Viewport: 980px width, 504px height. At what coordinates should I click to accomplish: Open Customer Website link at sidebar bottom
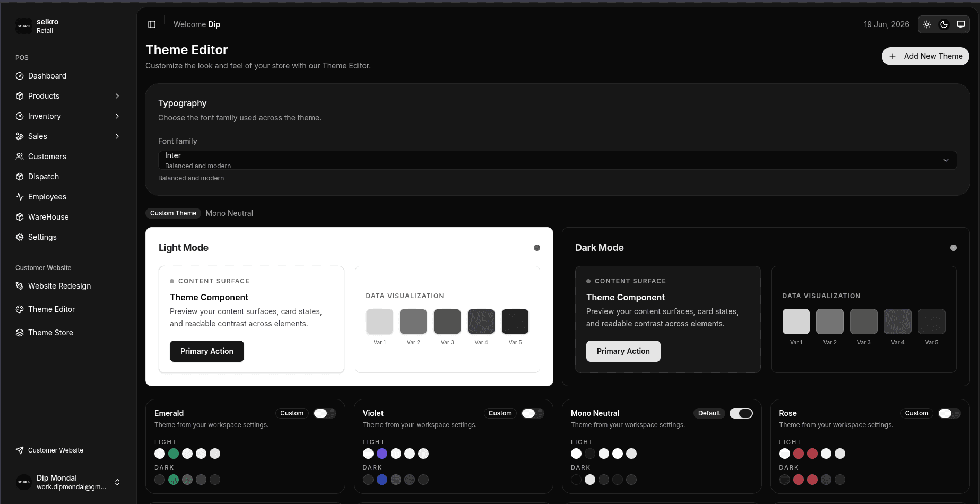coord(68,450)
